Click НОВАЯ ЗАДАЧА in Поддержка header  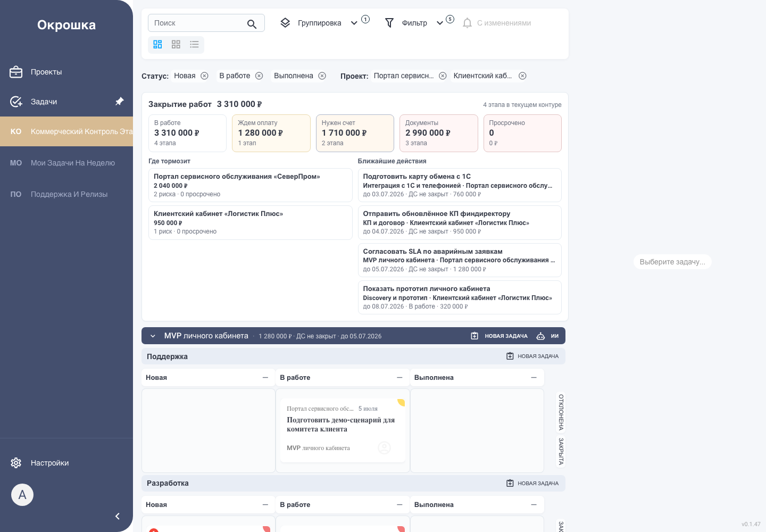point(532,356)
